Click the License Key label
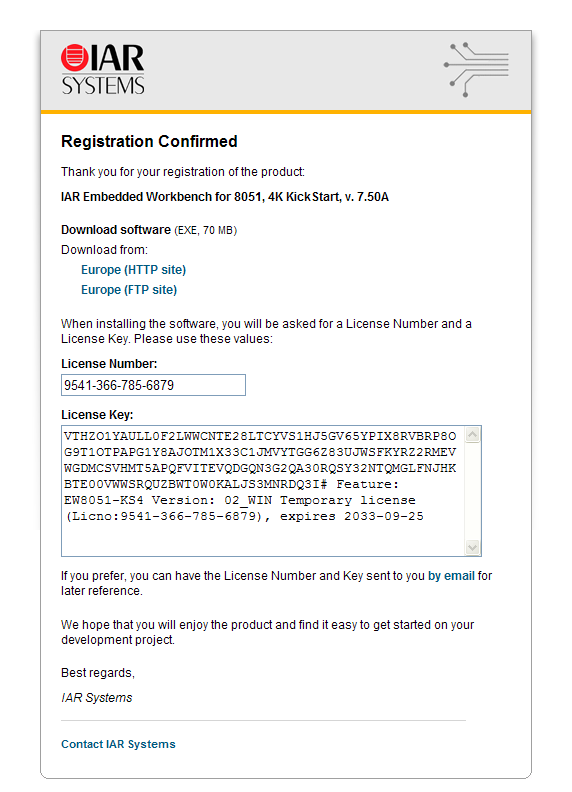Screen dimensions: 572x792 (x=97, y=415)
